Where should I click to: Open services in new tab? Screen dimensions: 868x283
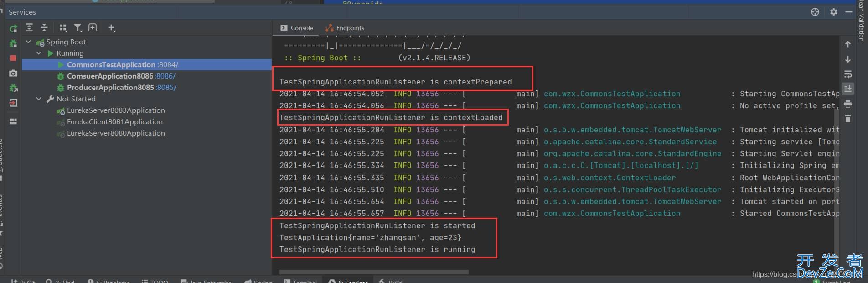click(x=93, y=28)
